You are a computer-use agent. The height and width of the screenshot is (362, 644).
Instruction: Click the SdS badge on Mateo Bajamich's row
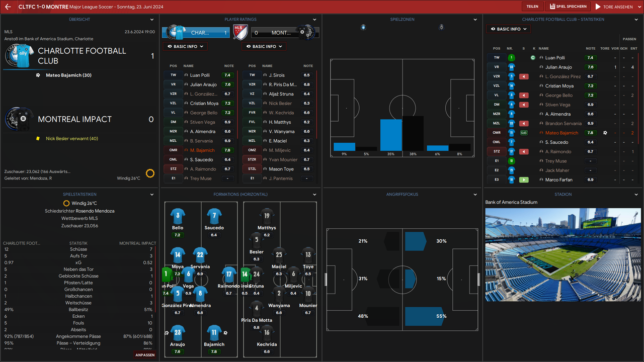coord(524,133)
